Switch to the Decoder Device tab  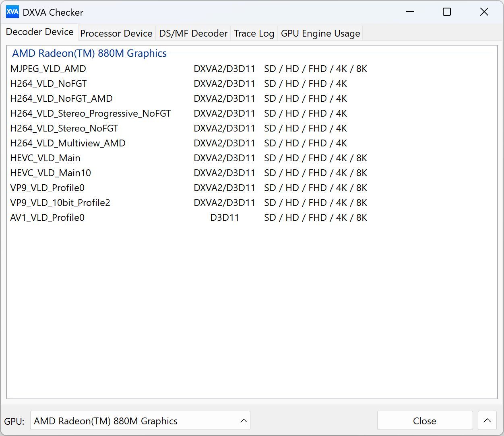(39, 32)
